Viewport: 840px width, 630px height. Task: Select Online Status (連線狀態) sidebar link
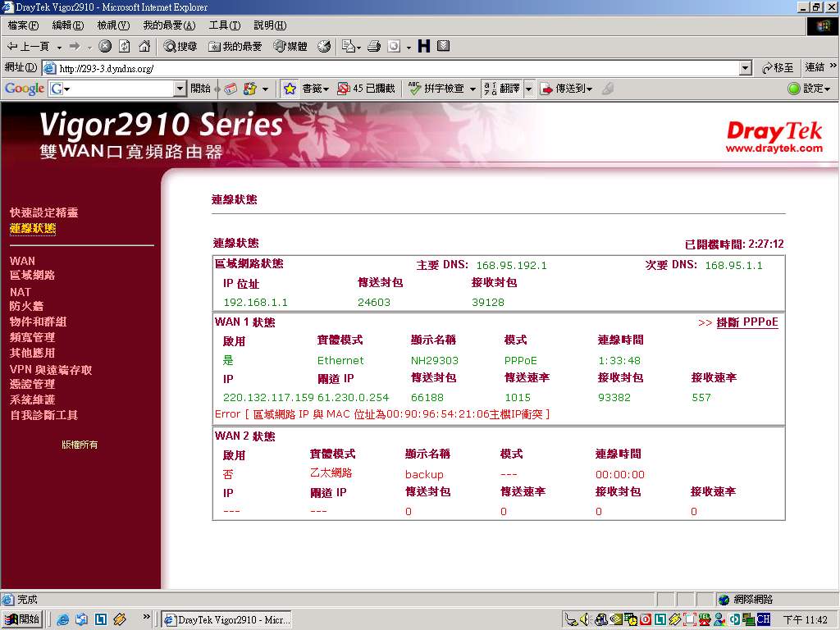(33, 228)
